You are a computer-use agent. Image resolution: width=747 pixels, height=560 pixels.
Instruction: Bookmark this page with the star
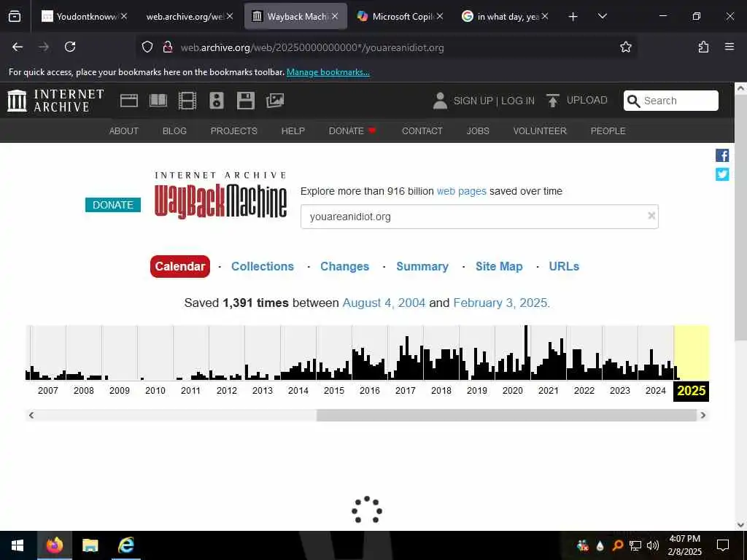point(625,47)
